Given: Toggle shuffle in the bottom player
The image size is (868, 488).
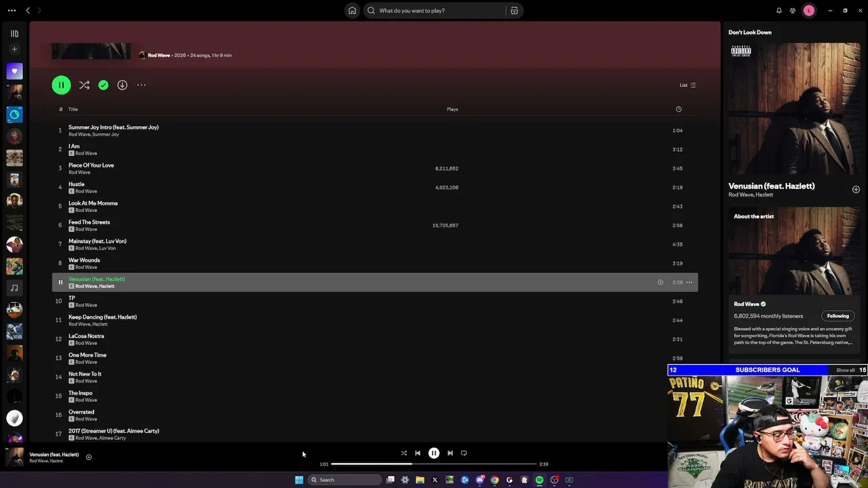Looking at the screenshot, I should pyautogui.click(x=403, y=453).
